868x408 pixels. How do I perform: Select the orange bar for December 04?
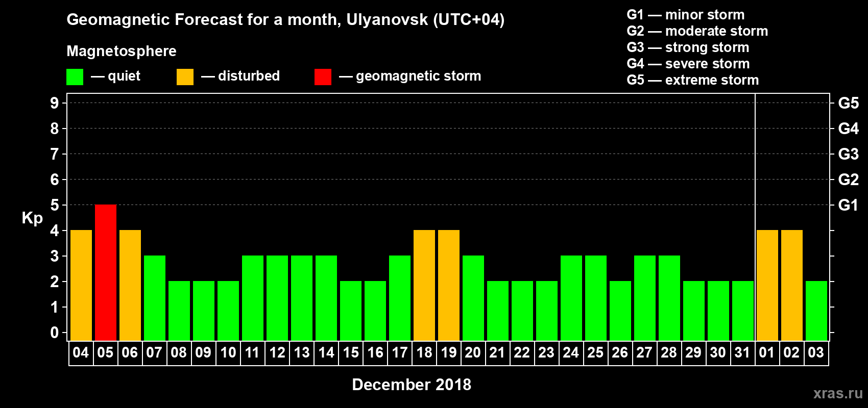[81, 286]
